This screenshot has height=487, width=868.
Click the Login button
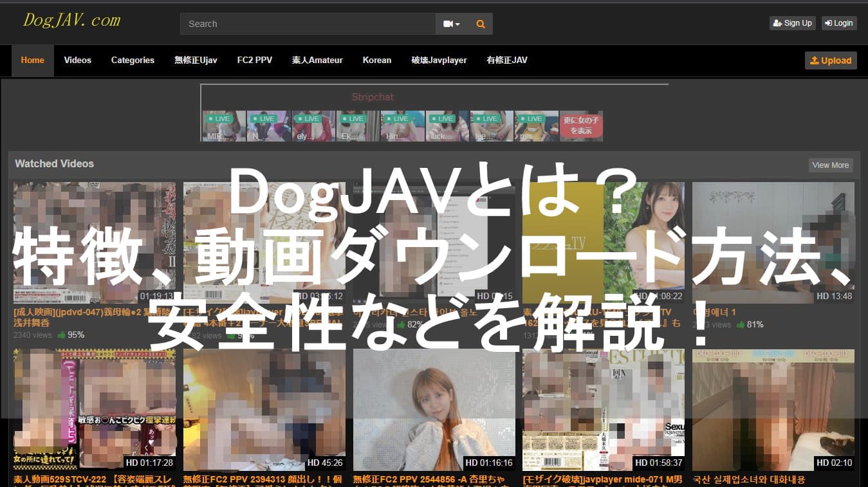pyautogui.click(x=838, y=23)
